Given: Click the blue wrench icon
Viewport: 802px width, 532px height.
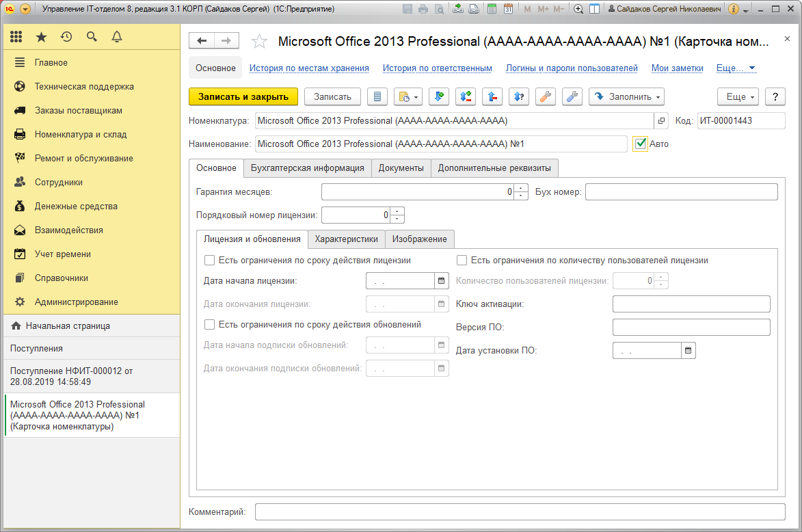Looking at the screenshot, I should pyautogui.click(x=572, y=96).
